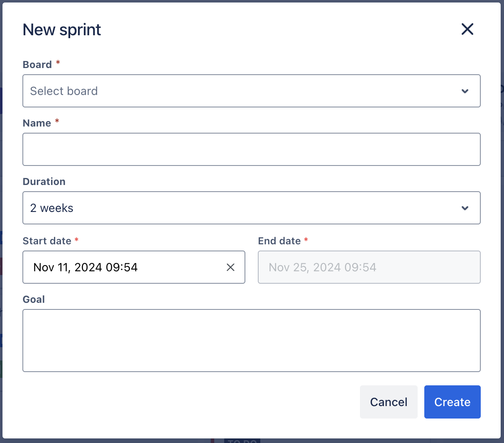Click the Name field label
Viewport: 504px width, 443px height.
click(x=37, y=123)
